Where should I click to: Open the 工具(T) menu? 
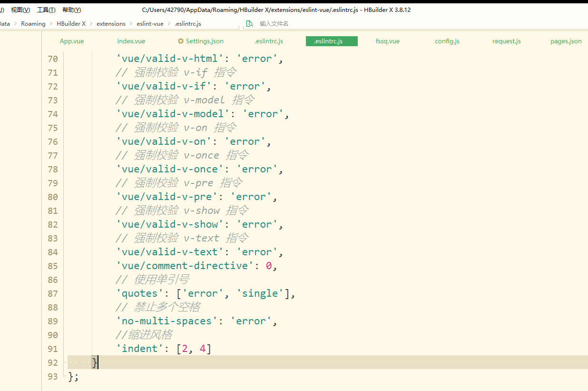(46, 10)
